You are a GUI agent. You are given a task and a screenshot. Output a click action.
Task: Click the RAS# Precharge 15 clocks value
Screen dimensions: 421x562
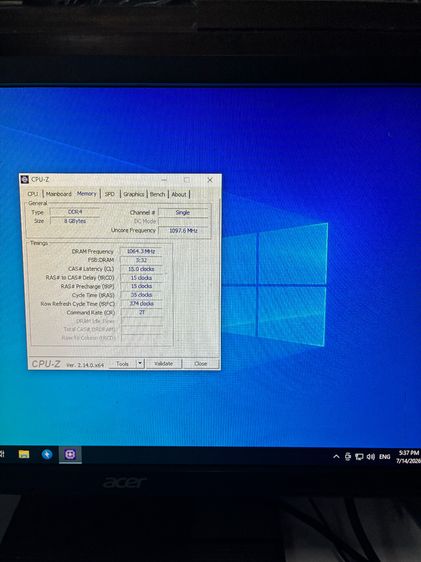coord(141,286)
